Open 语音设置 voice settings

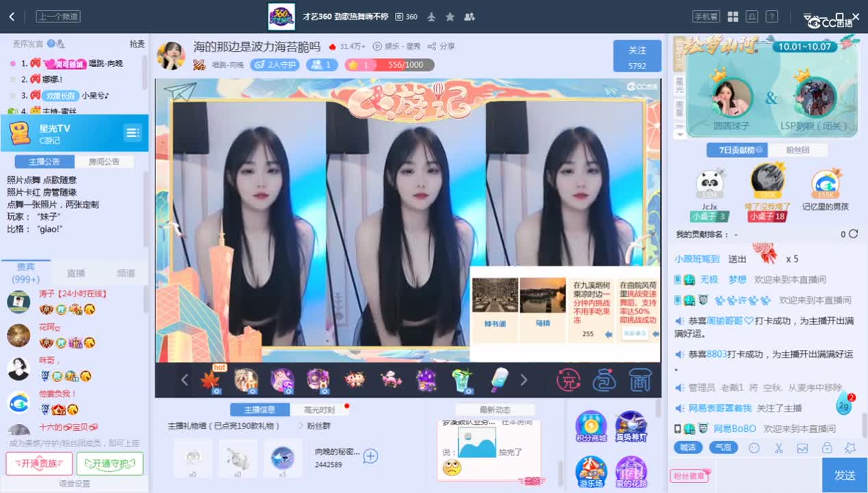tap(75, 483)
